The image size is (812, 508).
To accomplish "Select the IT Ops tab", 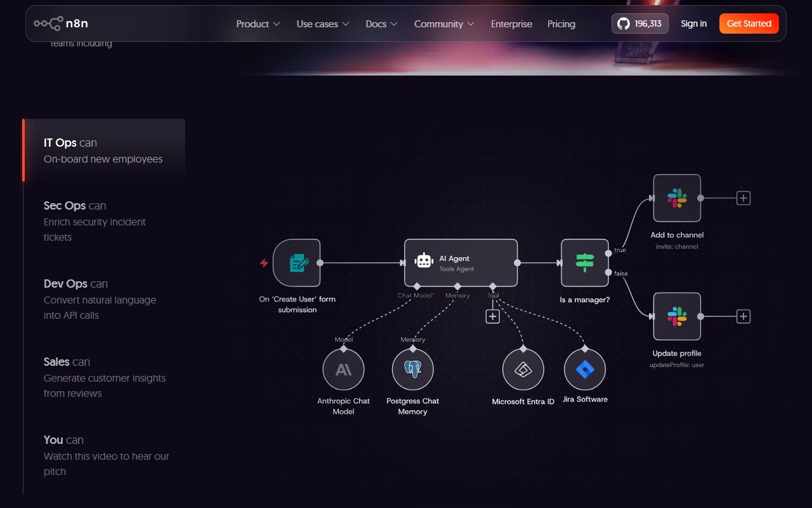I will (x=105, y=150).
